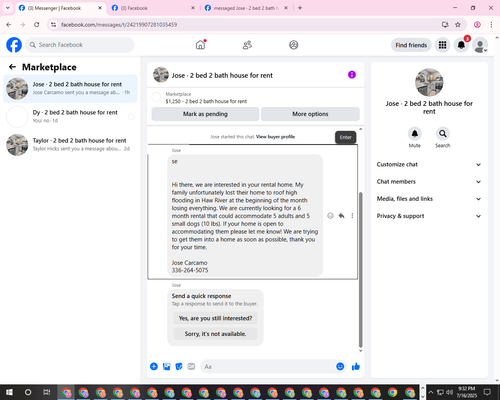Open the account profile avatar menu
The image size is (500, 400).
point(480,45)
